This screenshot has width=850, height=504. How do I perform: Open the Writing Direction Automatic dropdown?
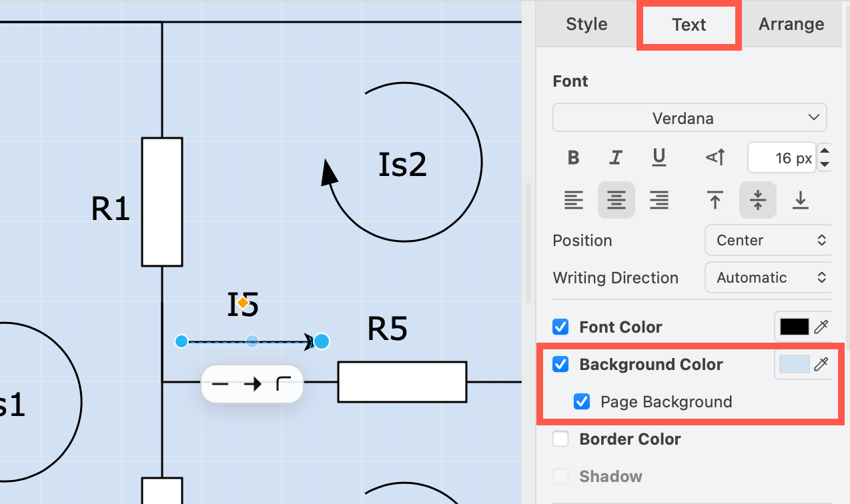click(768, 277)
